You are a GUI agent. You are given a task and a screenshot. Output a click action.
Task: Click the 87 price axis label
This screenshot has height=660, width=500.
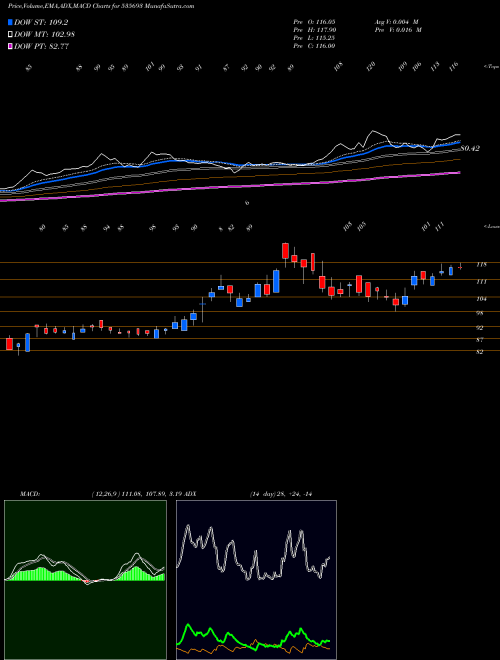point(480,340)
